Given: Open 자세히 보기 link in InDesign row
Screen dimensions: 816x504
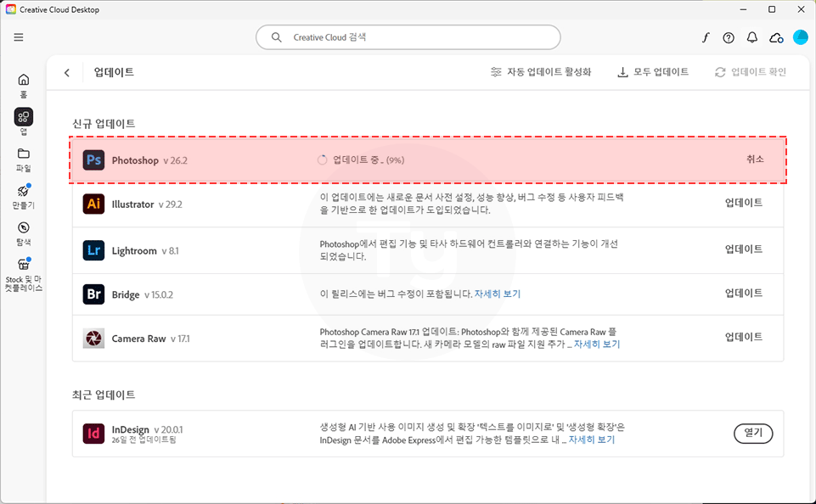Looking at the screenshot, I should tap(592, 440).
